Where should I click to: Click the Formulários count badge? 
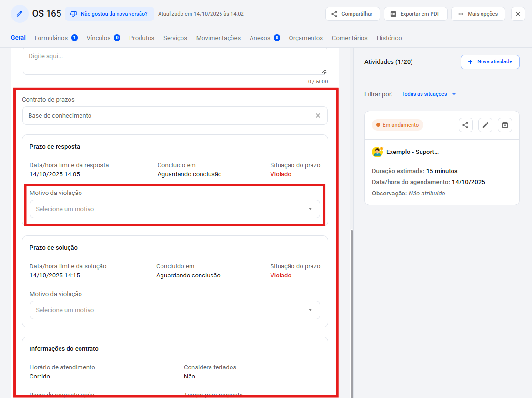coord(74,38)
